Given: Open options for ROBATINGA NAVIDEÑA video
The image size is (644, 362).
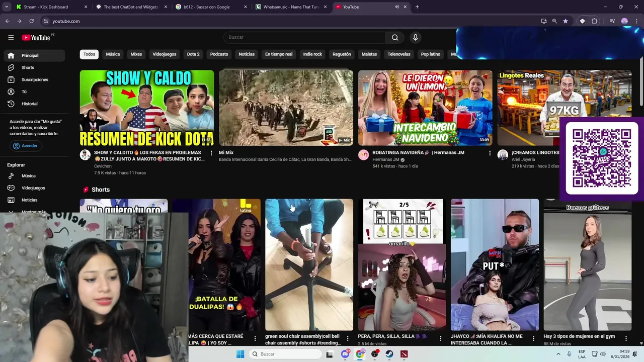Looking at the screenshot, I should click(x=490, y=153).
